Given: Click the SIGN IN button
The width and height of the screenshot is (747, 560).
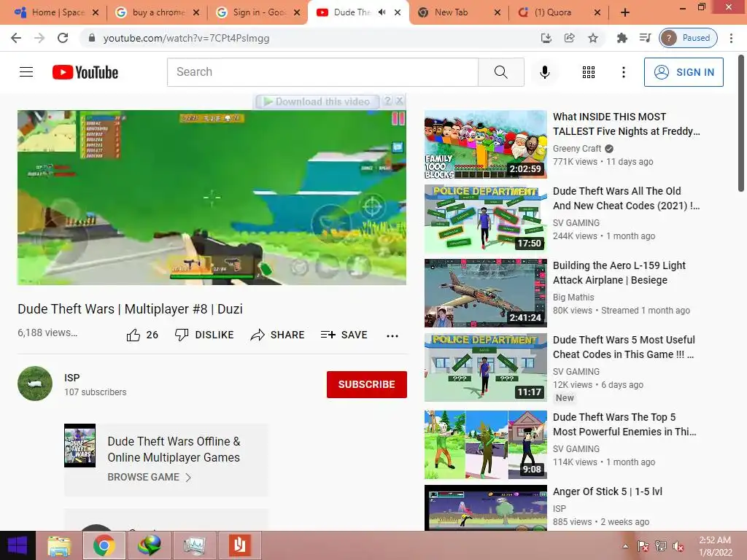Looking at the screenshot, I should tap(684, 72).
